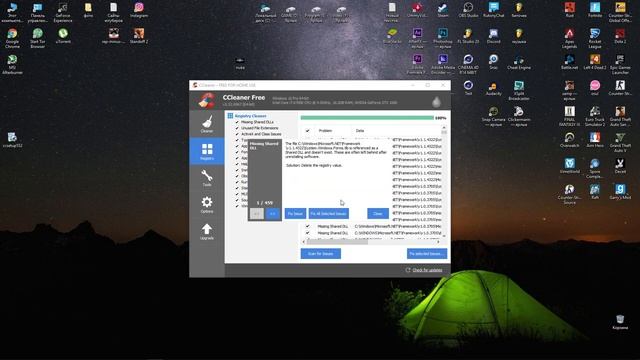Image resolution: width=640 pixels, height=360 pixels.
Task: Open Cheat Engine desktop icon
Action: [x=519, y=62]
